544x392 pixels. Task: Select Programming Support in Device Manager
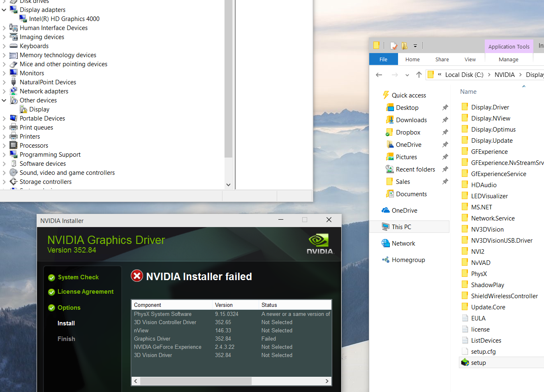[x=50, y=154]
